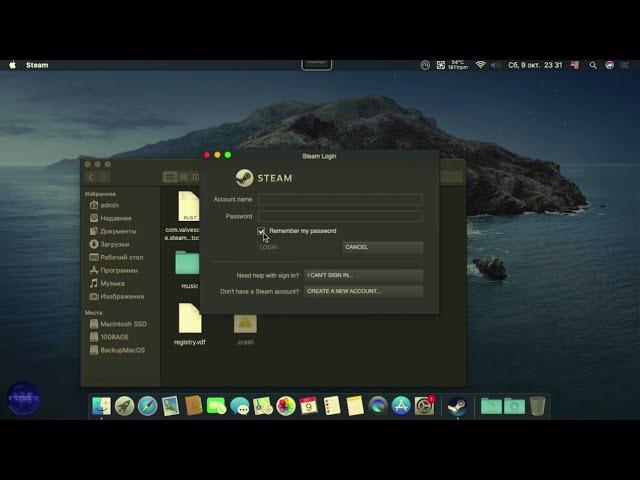Viewport: 640px width, 480px height.
Task: Click the Account name input field
Action: click(x=340, y=199)
